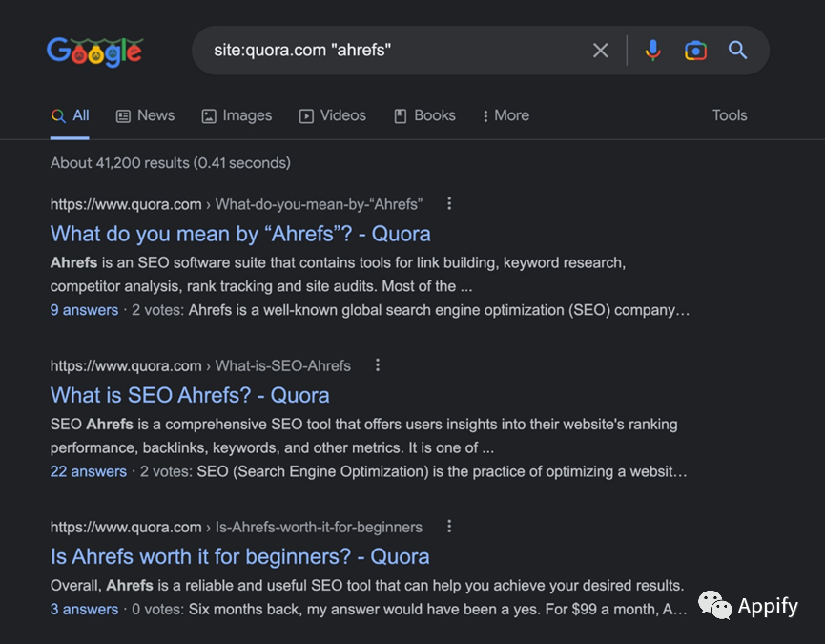
Task: Open "Is Ahrefs worth it for beginners?" link
Action: coord(240,556)
